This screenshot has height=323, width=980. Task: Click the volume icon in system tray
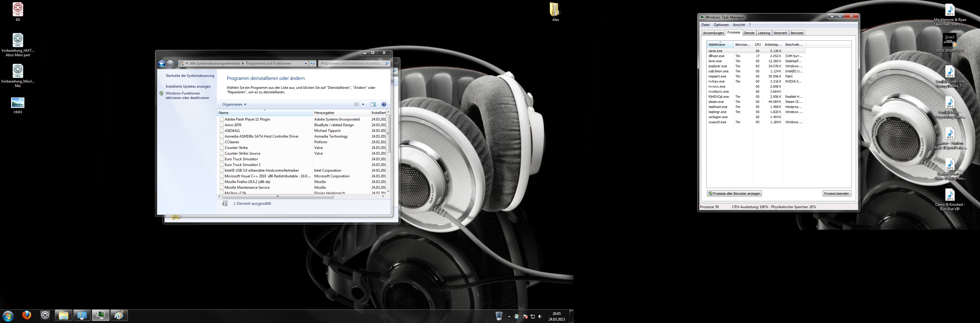click(540, 316)
